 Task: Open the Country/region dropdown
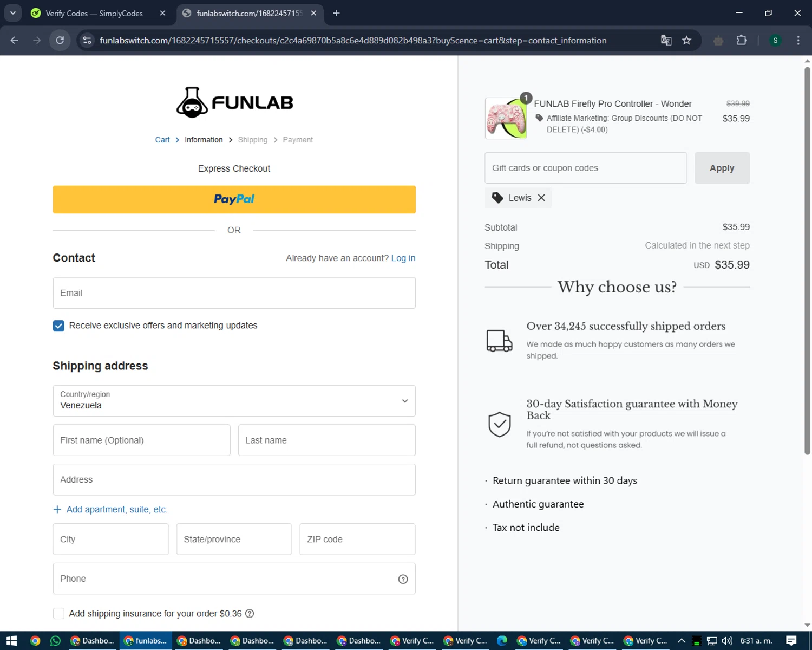[x=234, y=401]
